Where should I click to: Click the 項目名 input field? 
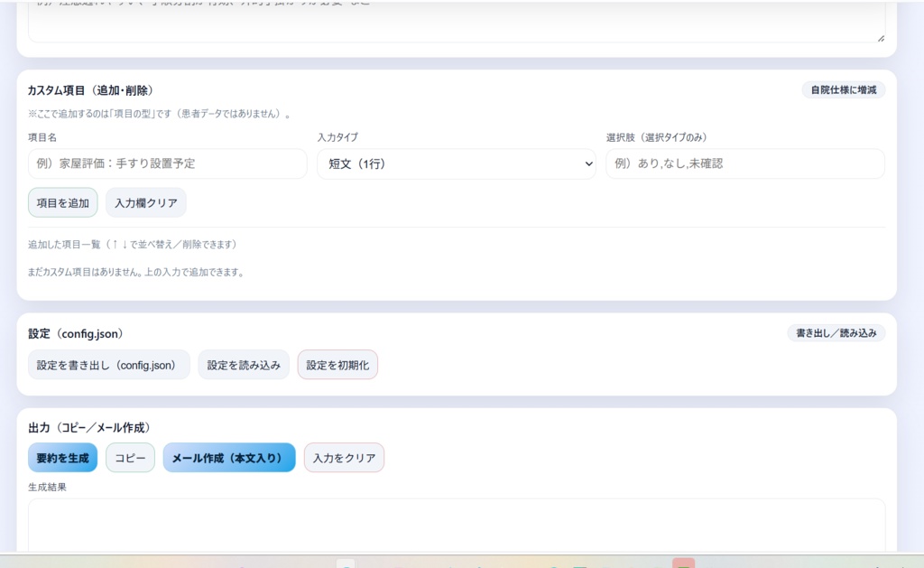pos(166,163)
